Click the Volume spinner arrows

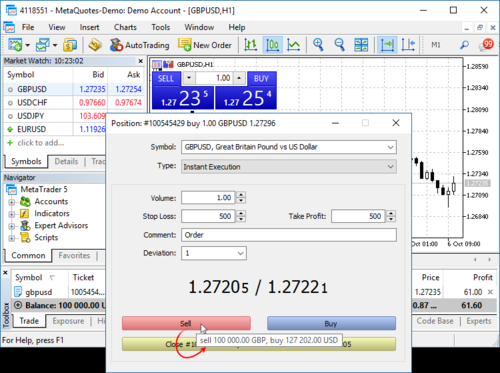point(241,198)
